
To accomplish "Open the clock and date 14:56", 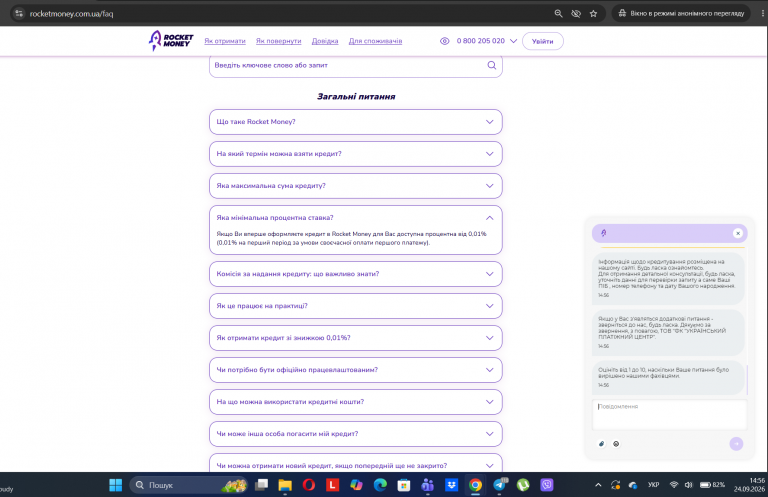I will pyautogui.click(x=749, y=485).
